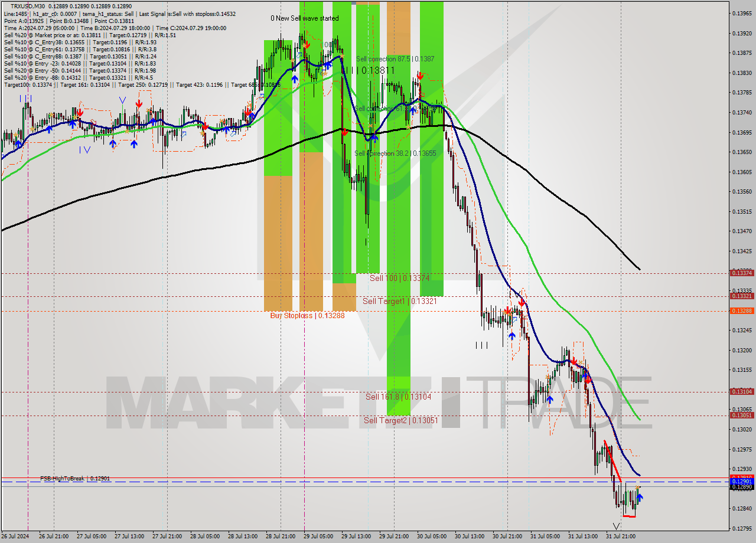The image size is (756, 543).
Task: Click the blue 0.12901 price axis tag
Action: tap(742, 482)
